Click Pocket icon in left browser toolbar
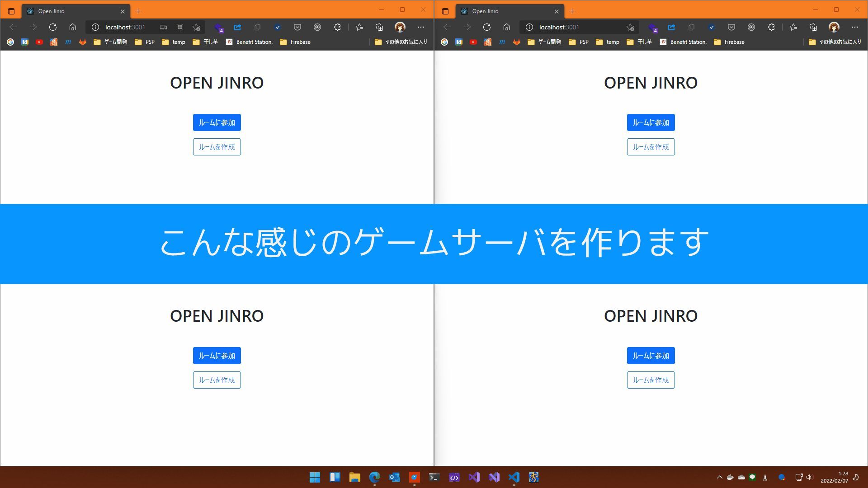 pyautogui.click(x=297, y=27)
